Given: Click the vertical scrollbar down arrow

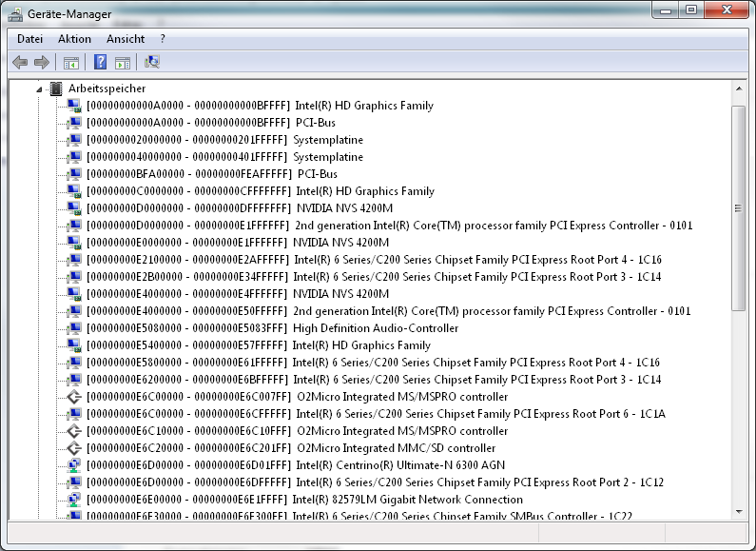Looking at the screenshot, I should pyautogui.click(x=739, y=512).
